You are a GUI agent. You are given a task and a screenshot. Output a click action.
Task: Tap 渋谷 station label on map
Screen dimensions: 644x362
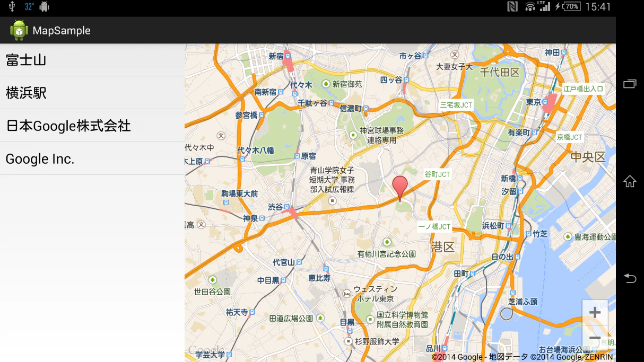[275, 207]
